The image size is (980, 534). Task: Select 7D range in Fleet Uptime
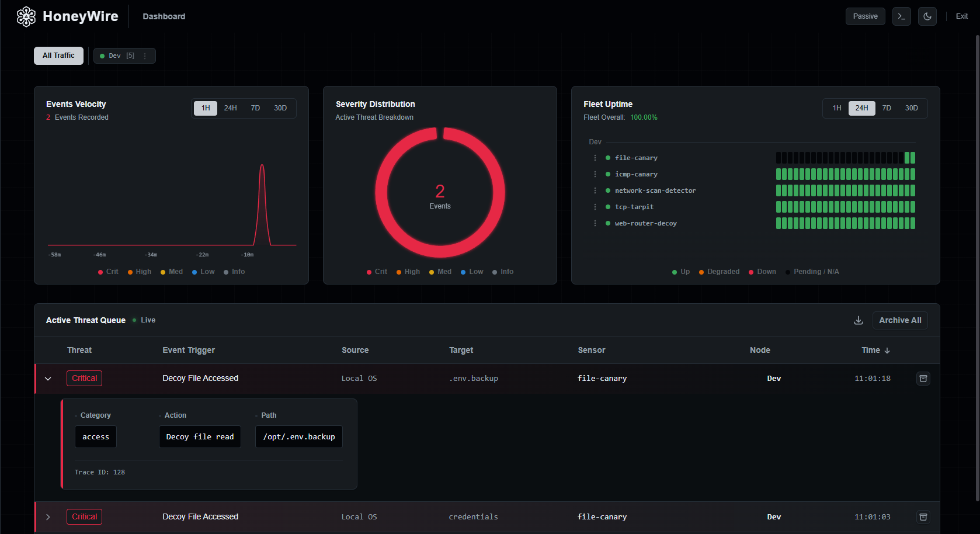(887, 108)
